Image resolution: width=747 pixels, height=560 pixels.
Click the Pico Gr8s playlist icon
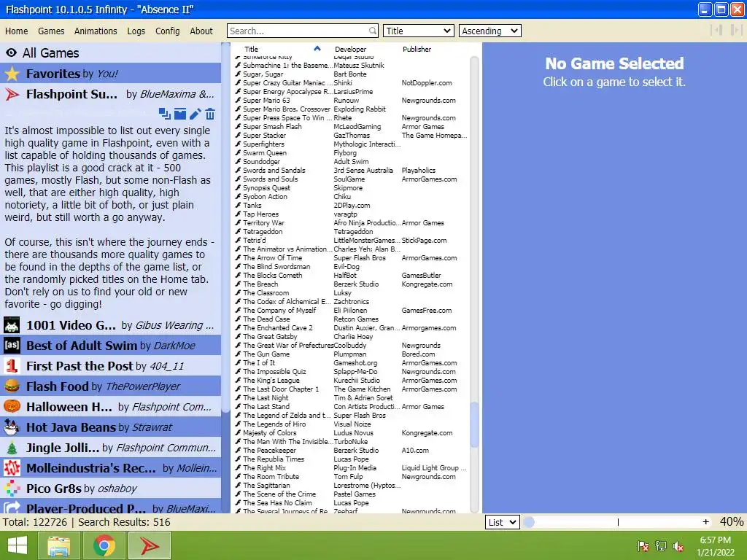pyautogui.click(x=12, y=488)
